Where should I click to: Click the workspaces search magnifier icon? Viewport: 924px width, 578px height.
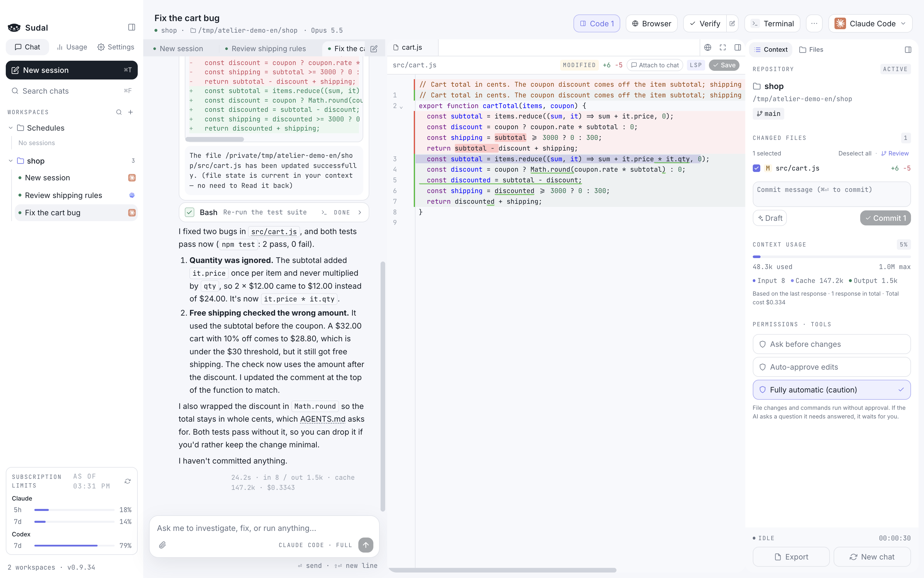pyautogui.click(x=119, y=112)
